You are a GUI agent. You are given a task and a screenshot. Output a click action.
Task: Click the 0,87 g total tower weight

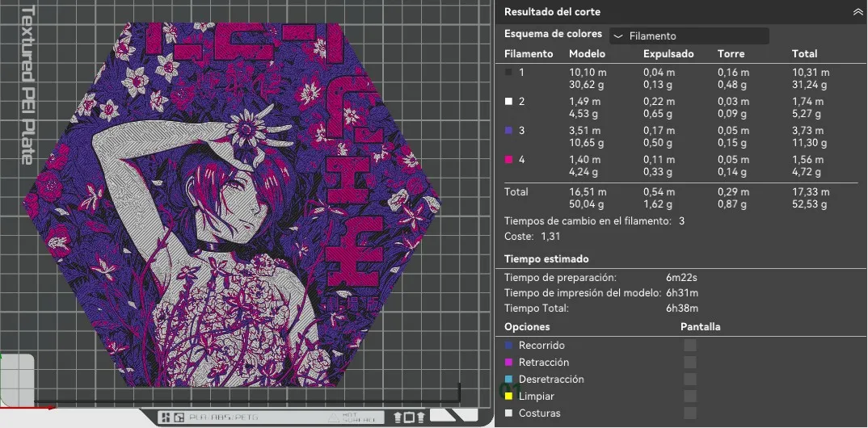(x=732, y=204)
